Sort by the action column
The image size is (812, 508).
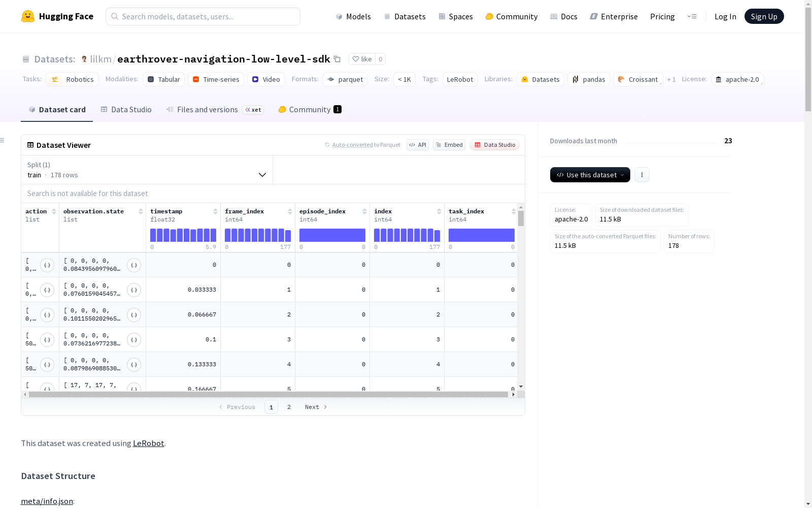(54, 211)
